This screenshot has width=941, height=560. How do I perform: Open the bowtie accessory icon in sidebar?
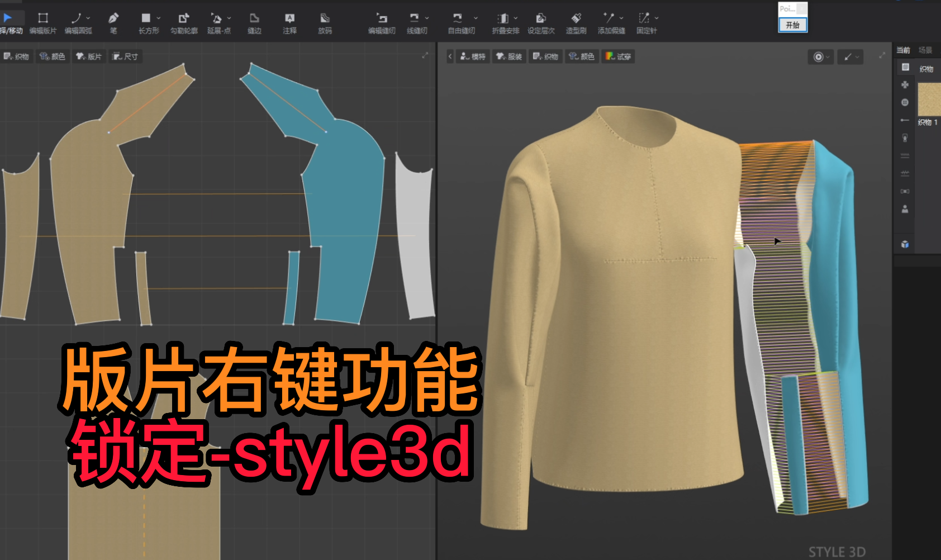click(x=905, y=191)
